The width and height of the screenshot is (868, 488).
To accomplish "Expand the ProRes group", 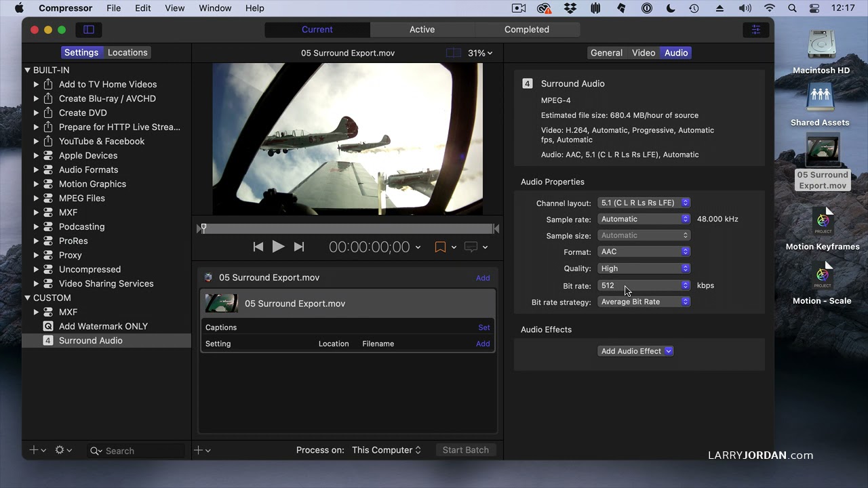I will pos(36,241).
